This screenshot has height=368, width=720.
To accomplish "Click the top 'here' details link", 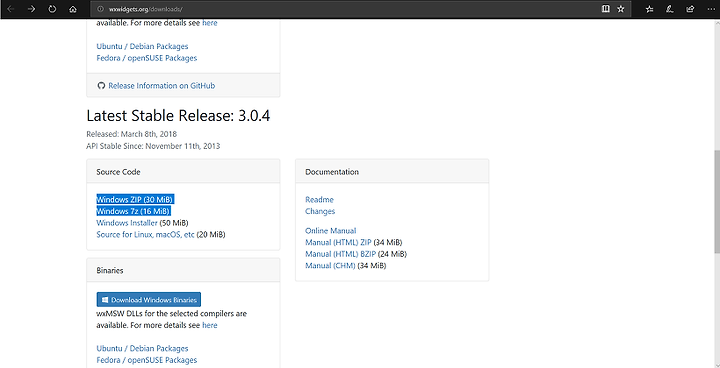I will pos(209,23).
